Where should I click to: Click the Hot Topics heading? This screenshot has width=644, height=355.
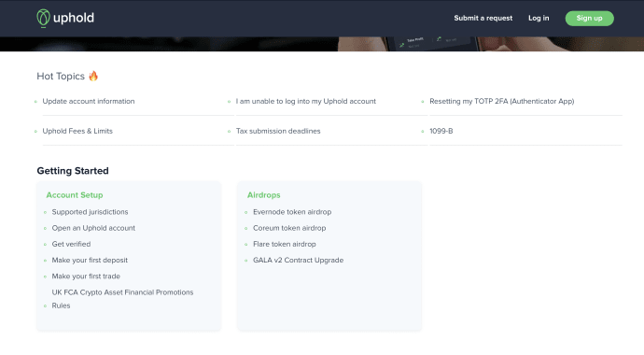click(x=67, y=76)
